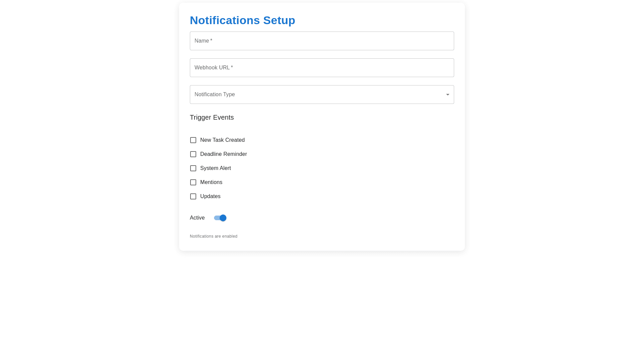Click the Trigger Events section title
Viewport: 644px width, 362px height.
[x=212, y=117]
